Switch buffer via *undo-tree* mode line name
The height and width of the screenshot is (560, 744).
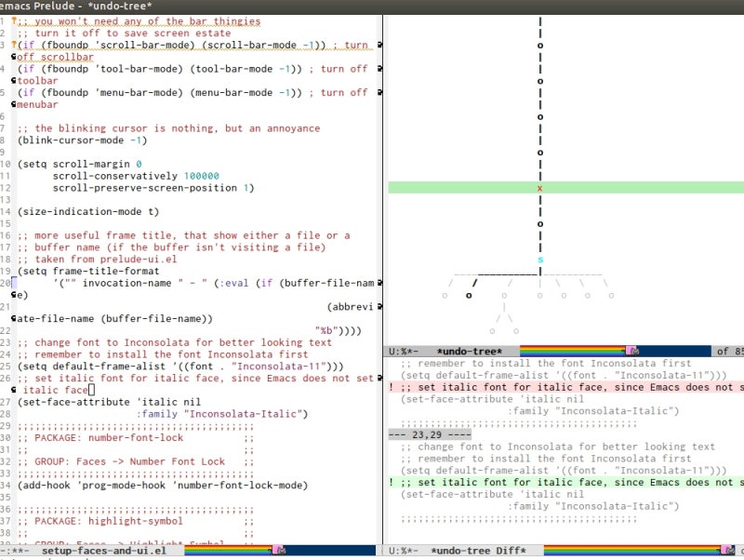click(469, 351)
